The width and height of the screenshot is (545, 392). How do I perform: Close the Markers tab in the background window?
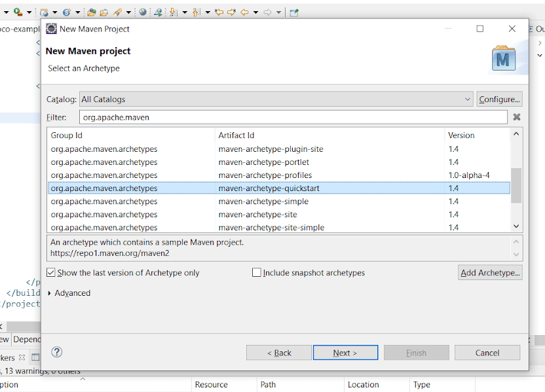[x=22, y=357]
